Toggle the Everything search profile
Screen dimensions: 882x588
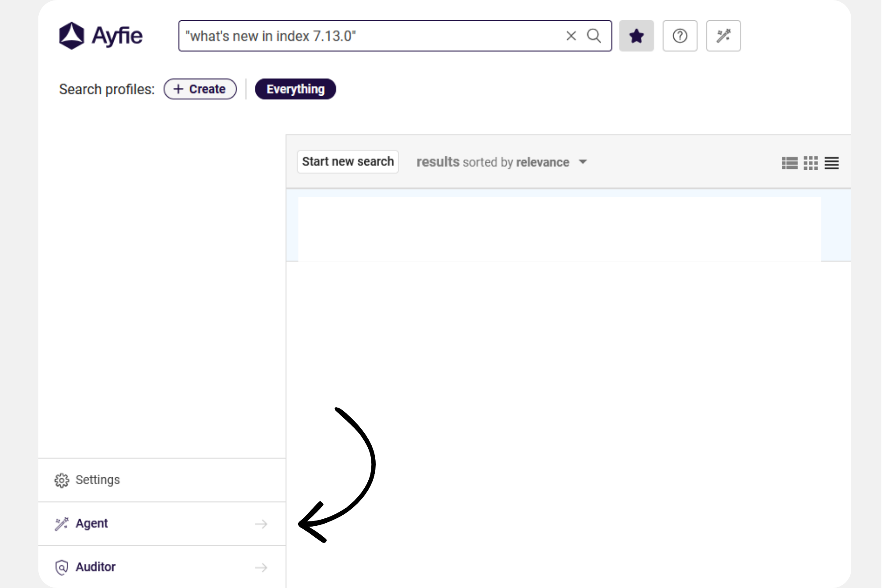[x=295, y=89]
